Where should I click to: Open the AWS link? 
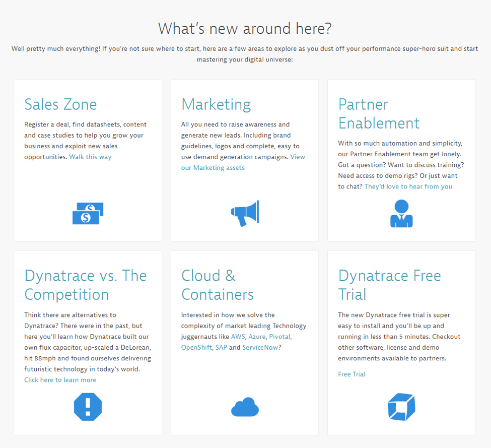coord(238,337)
